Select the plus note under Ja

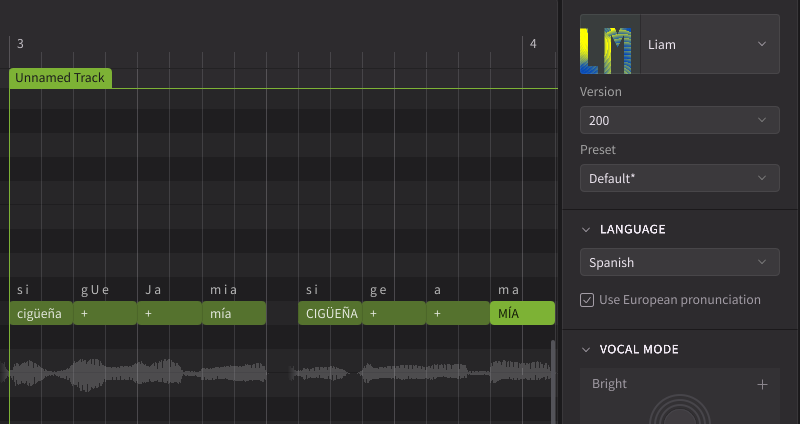click(169, 313)
